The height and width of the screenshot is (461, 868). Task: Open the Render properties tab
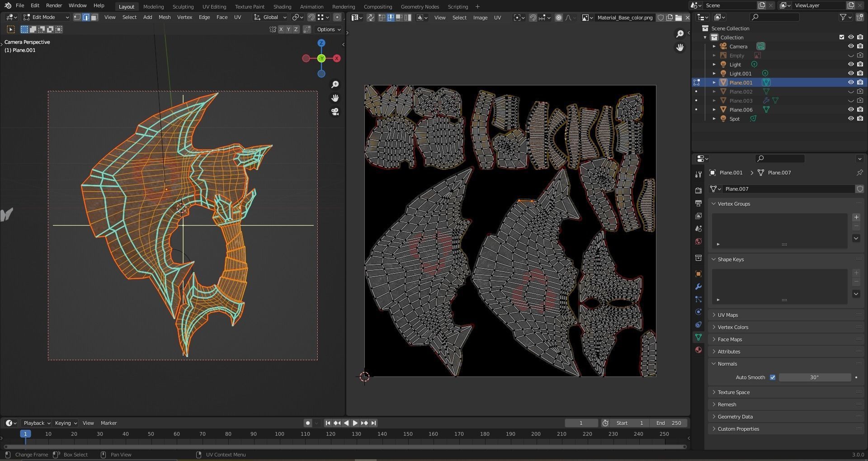[x=698, y=191]
